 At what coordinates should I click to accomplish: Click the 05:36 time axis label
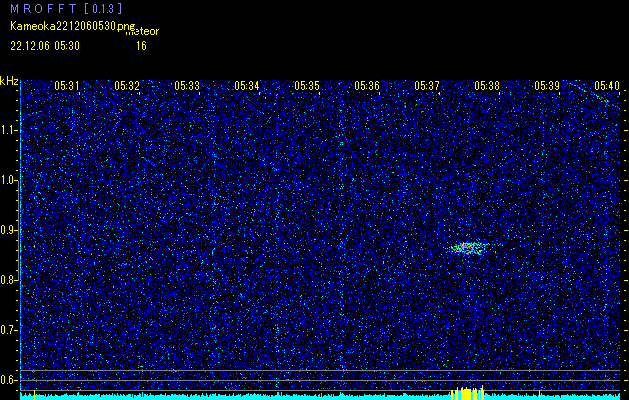click(367, 85)
